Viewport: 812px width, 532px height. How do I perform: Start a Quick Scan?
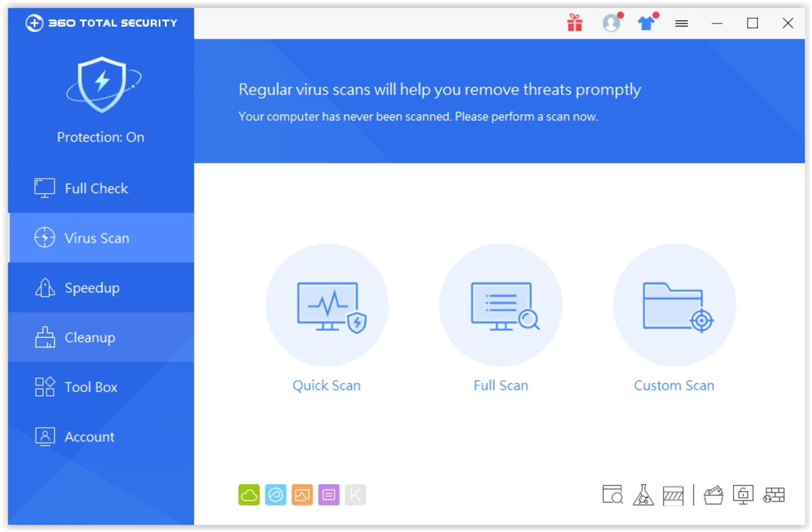click(327, 306)
